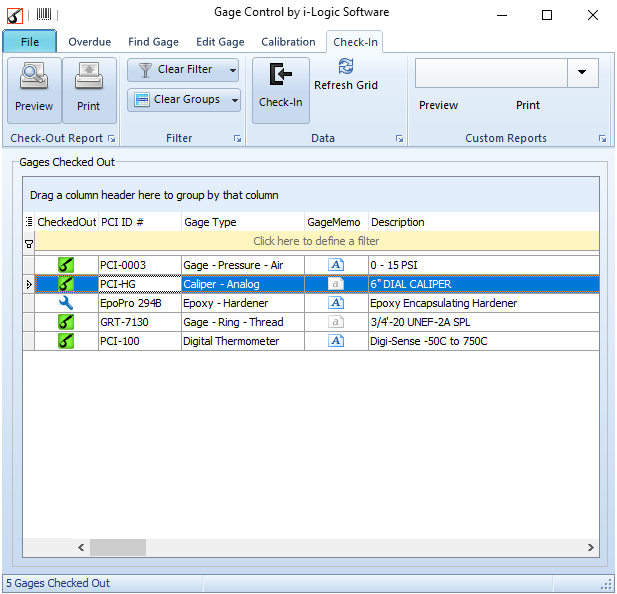Sort by the Gage Type column header
This screenshot has width=617, height=594.
pos(240,222)
